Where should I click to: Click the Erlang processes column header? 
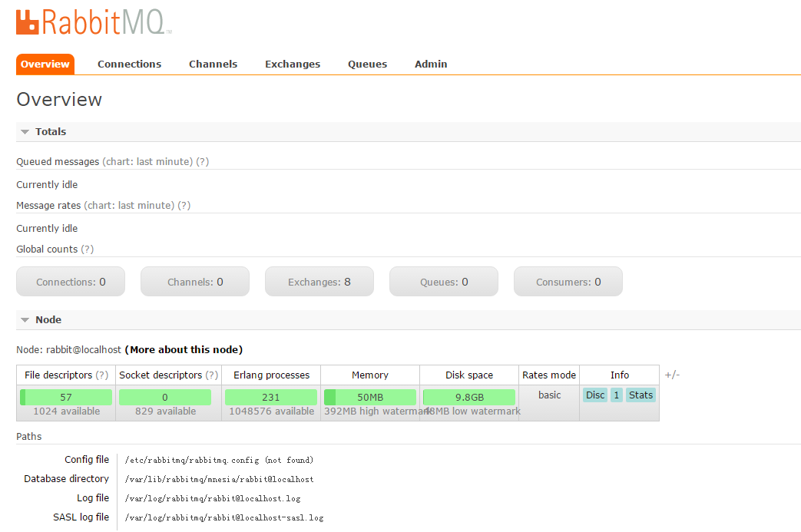271,375
